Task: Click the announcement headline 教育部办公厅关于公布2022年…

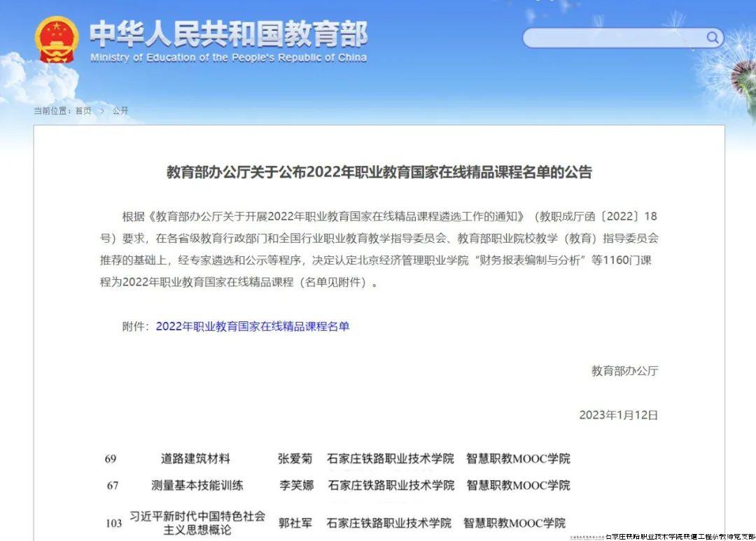Action: pyautogui.click(x=379, y=172)
